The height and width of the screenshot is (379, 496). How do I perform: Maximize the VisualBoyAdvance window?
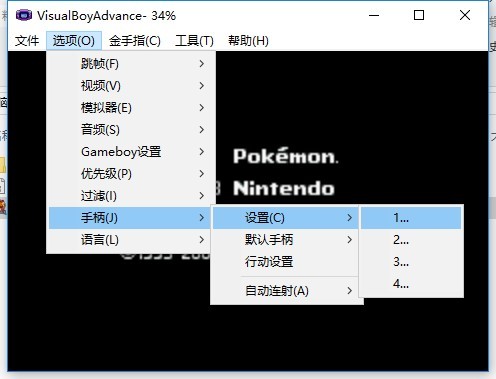[419, 15]
